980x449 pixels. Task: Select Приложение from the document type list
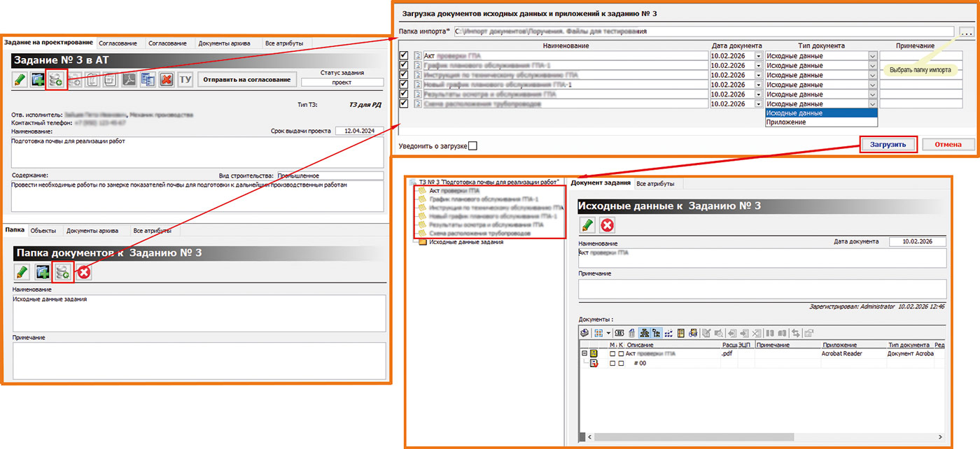tap(786, 122)
